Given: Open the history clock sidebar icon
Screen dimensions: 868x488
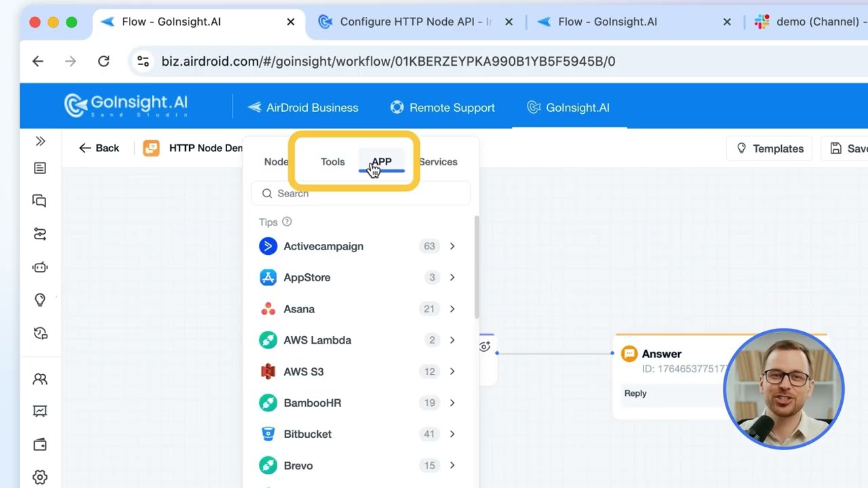Looking at the screenshot, I should (x=40, y=333).
